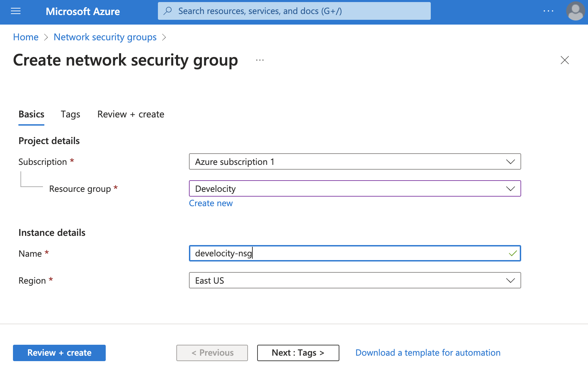Open the Region dropdown
The width and height of the screenshot is (588, 370).
pyautogui.click(x=511, y=280)
